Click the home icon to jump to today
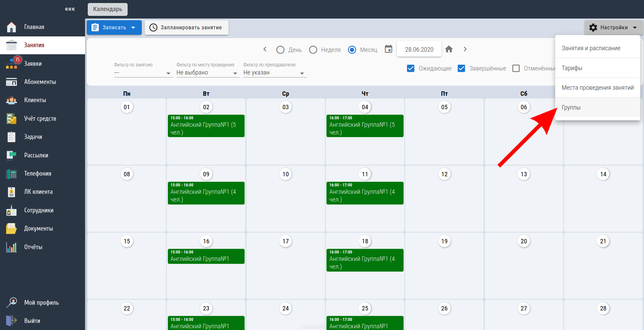The image size is (644, 330). pos(449,49)
